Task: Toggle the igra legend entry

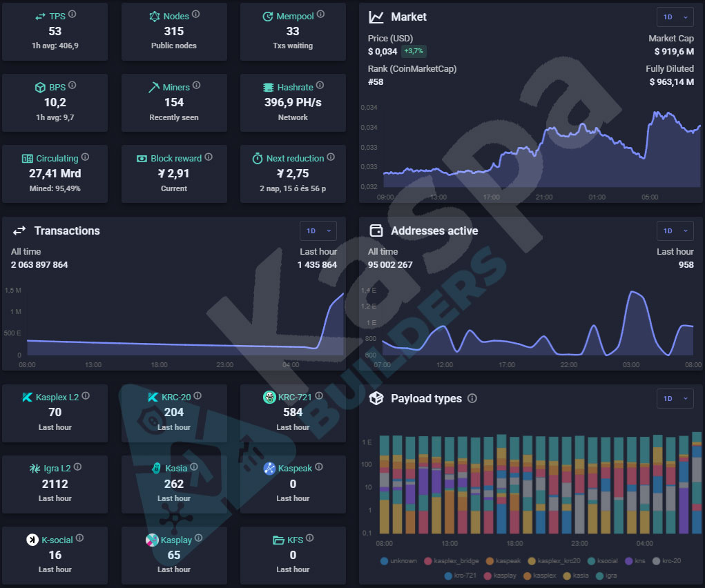Action: (x=606, y=576)
